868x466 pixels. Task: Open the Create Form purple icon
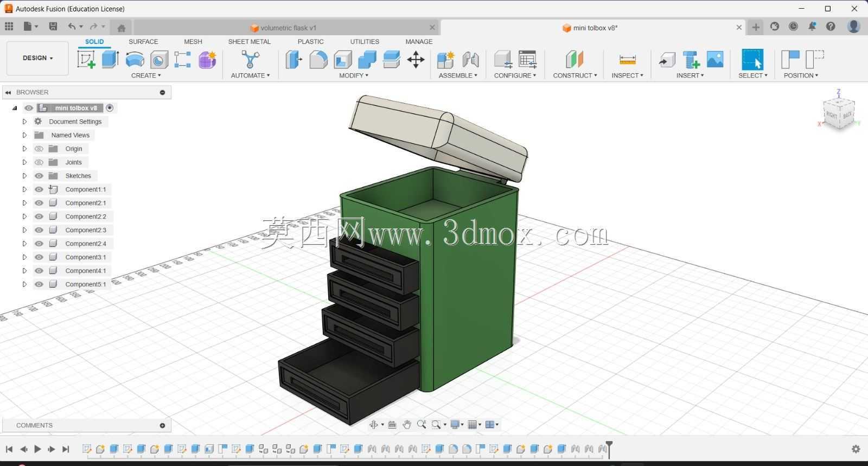coord(207,59)
